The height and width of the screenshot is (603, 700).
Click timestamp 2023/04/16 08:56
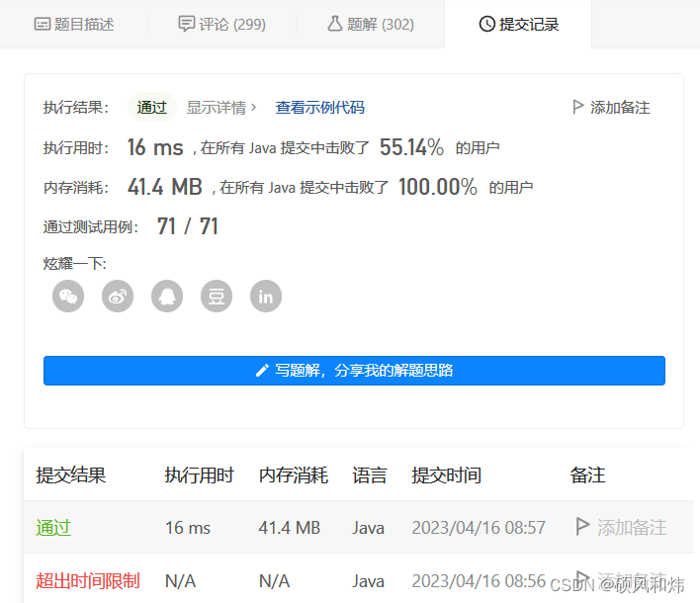tap(479, 581)
